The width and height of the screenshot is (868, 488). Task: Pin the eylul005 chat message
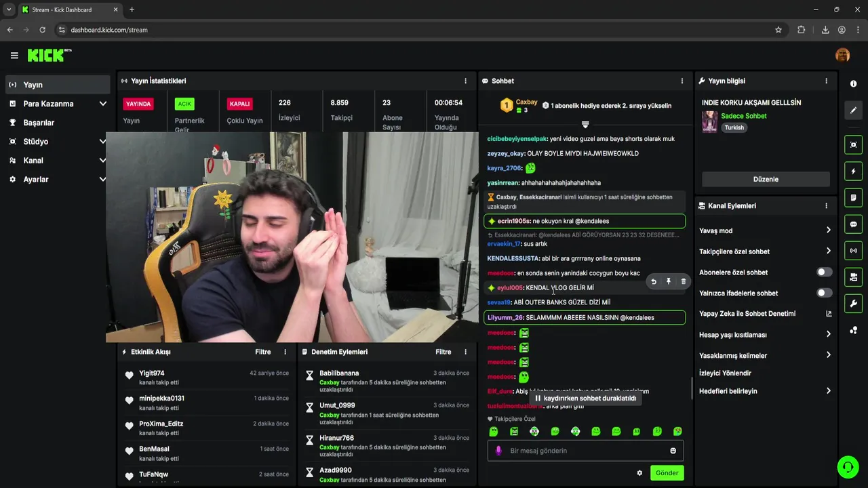pos(669,281)
